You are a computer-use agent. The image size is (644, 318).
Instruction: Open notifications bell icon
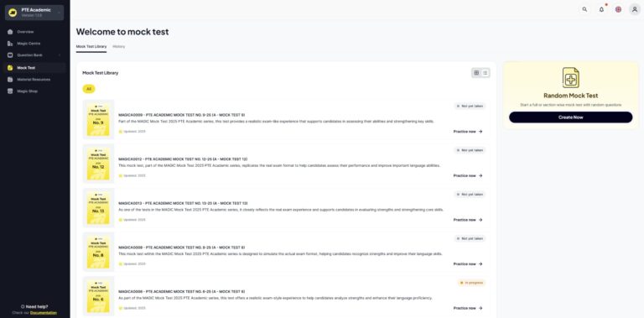pos(601,9)
